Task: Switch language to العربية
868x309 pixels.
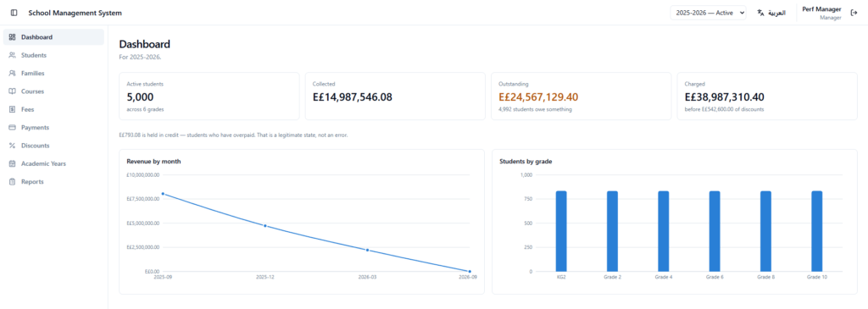Action: (x=771, y=13)
